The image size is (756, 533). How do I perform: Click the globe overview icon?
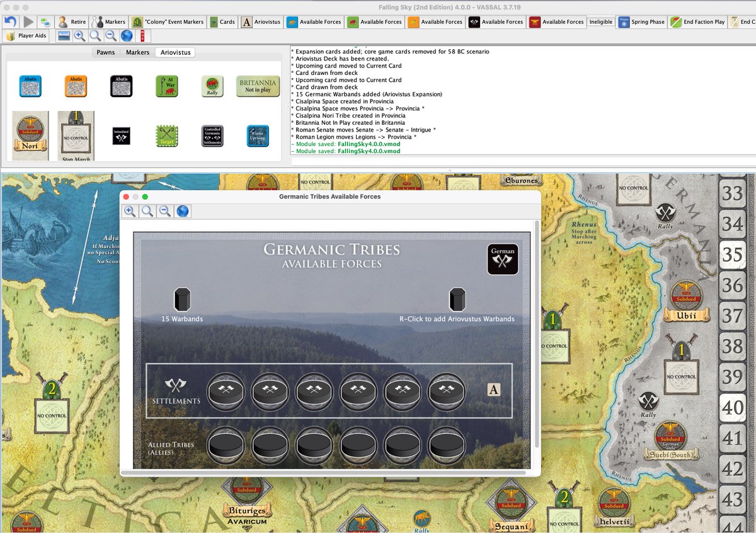pyautogui.click(x=127, y=35)
